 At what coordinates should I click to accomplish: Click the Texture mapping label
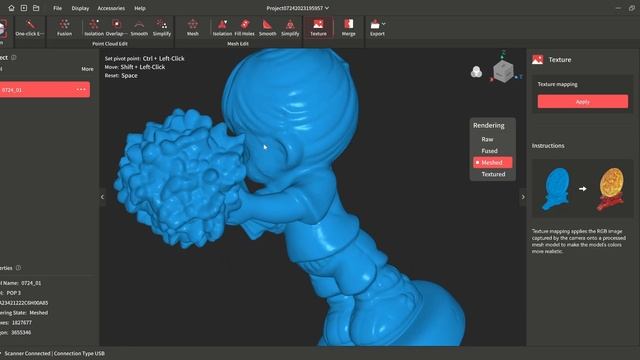(x=557, y=84)
